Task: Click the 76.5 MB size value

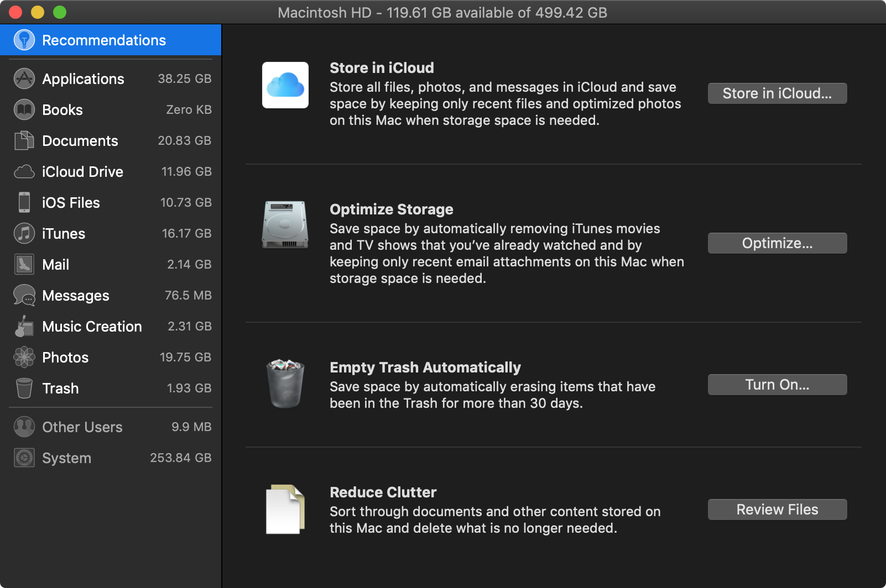Action: (x=188, y=295)
